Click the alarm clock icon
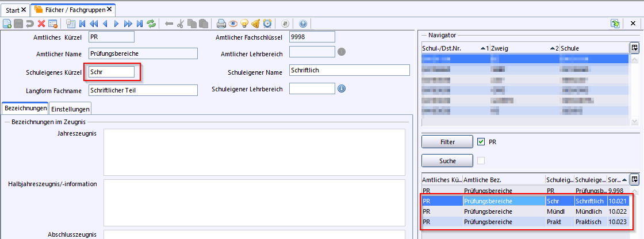This screenshot has width=644, height=239. click(x=267, y=24)
